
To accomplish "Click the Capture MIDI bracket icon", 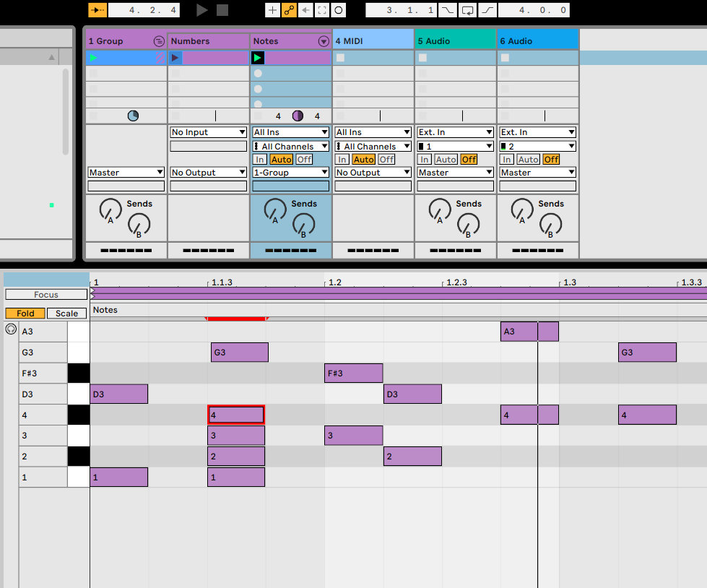I will point(322,10).
